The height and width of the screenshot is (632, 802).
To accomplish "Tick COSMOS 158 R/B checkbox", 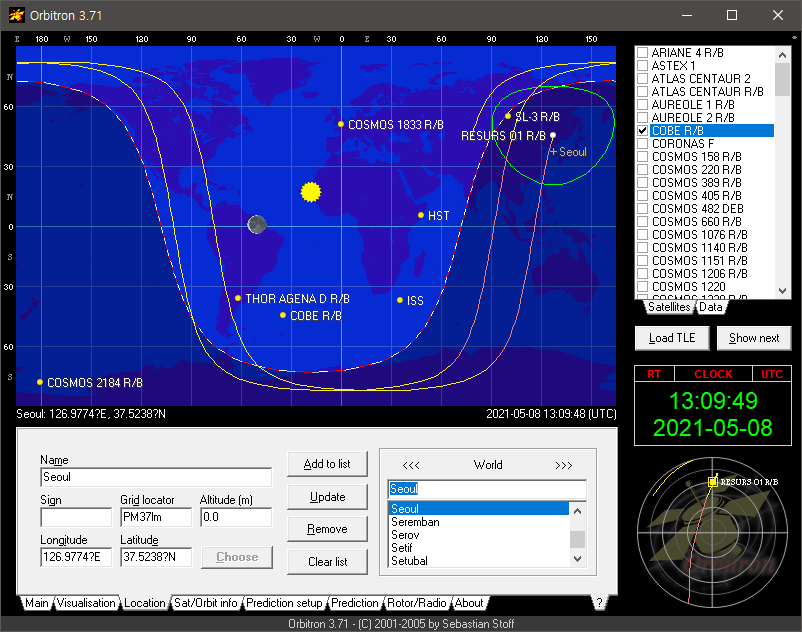I will click(x=642, y=157).
